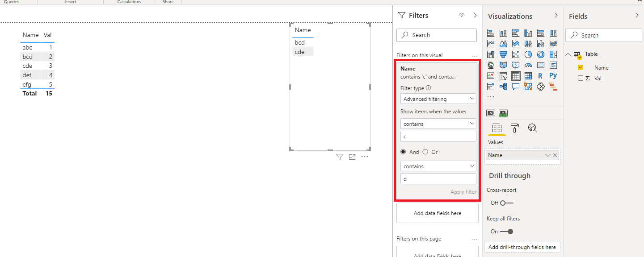Open focus mode for selected visual

pos(352,157)
